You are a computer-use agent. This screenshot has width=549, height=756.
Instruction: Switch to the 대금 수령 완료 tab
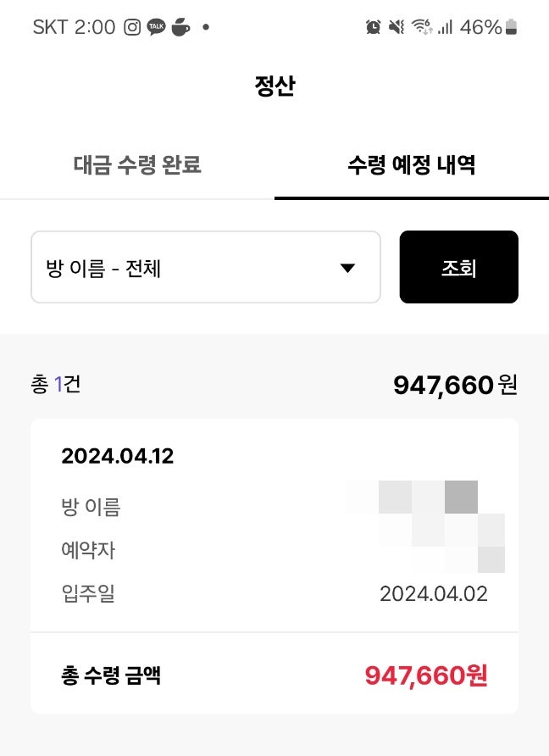click(137, 165)
